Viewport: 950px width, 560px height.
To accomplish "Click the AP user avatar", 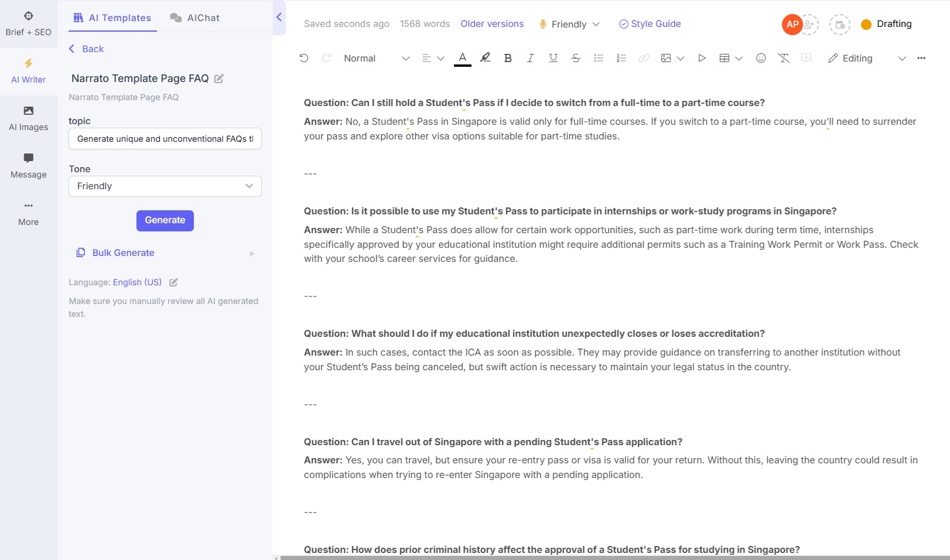I will tap(792, 24).
